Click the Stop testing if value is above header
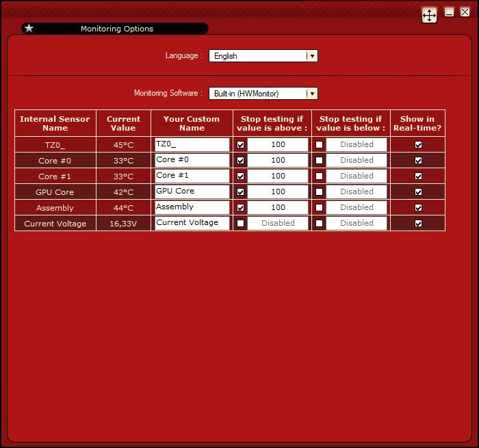Image resolution: width=479 pixels, height=448 pixels. 272,123
